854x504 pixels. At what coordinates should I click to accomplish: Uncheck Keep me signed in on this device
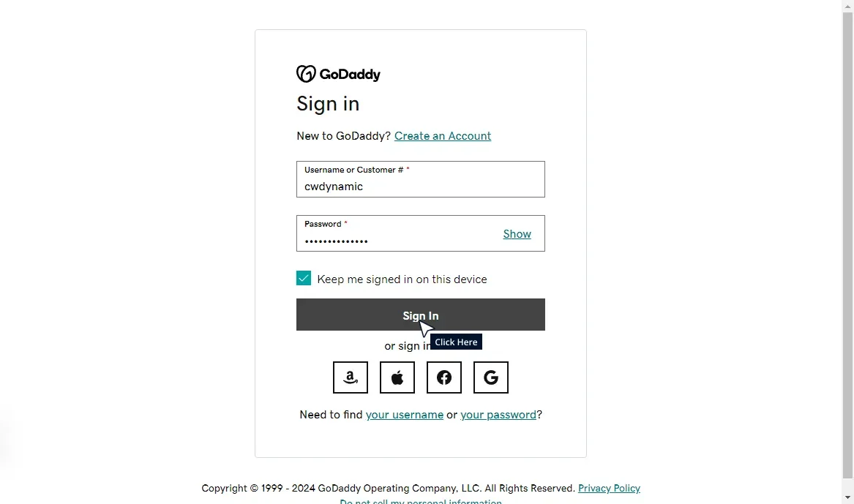pos(304,278)
